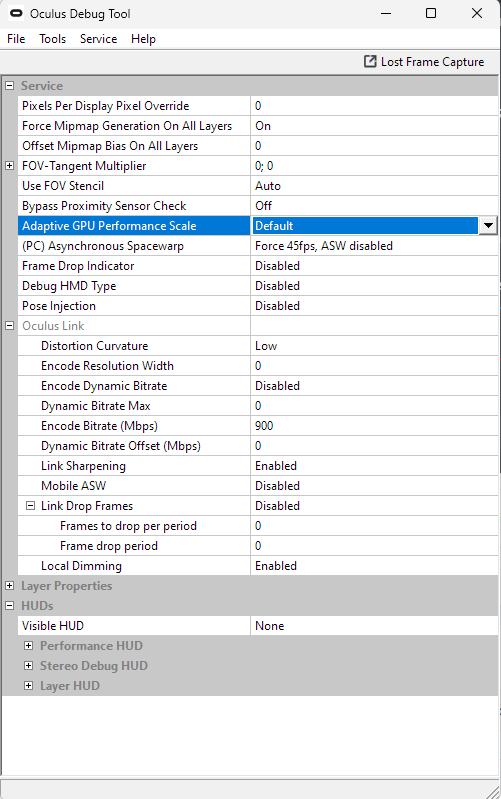501x799 pixels.
Task: Click the Use FOV Stencil Auto value
Action: click(374, 185)
